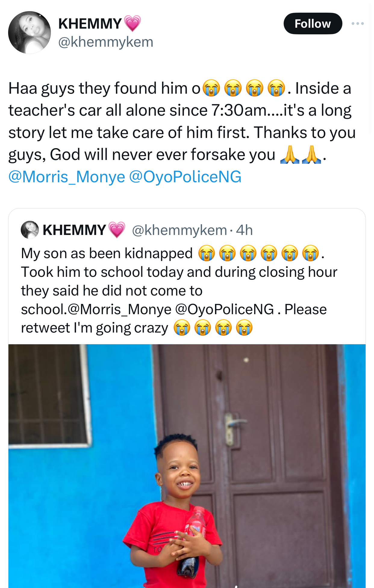This screenshot has height=588, width=374.
Task: Open the quoted tweet's KHEMMY author name
Action: 74,230
